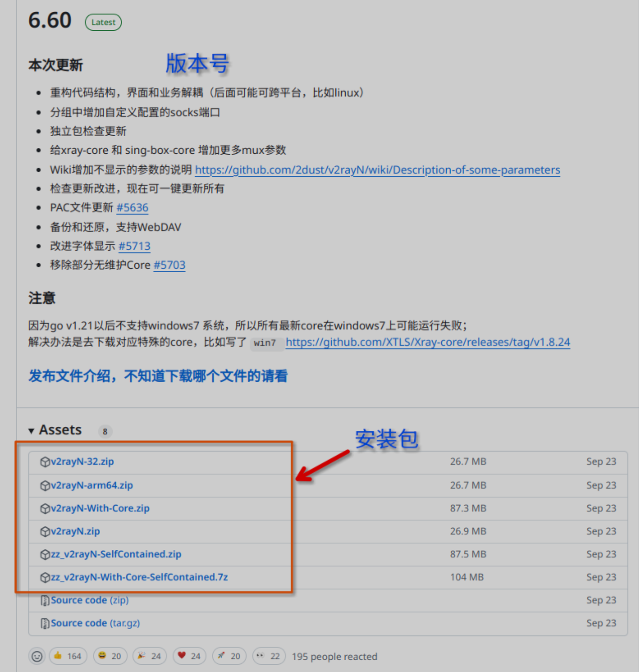Click the eyes reaction with 22
Viewport: 639px width, 672px height.
[x=260, y=656]
